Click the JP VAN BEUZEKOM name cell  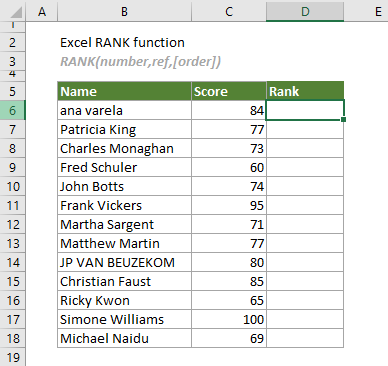tap(124, 262)
